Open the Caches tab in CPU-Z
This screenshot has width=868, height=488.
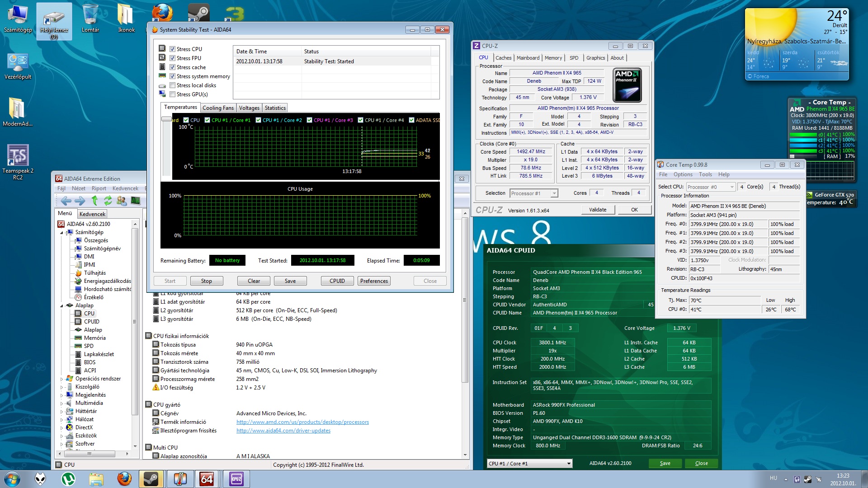[503, 58]
